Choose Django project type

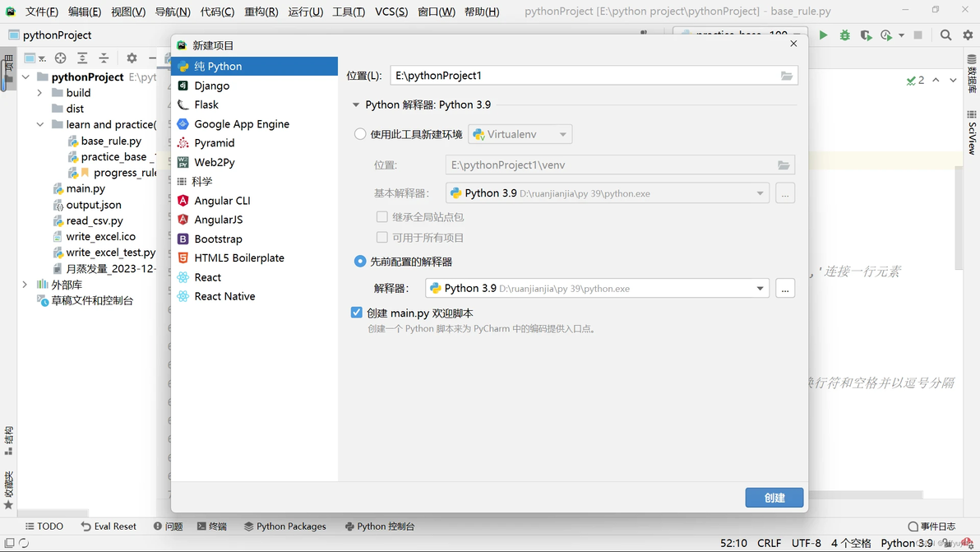tap(254, 86)
